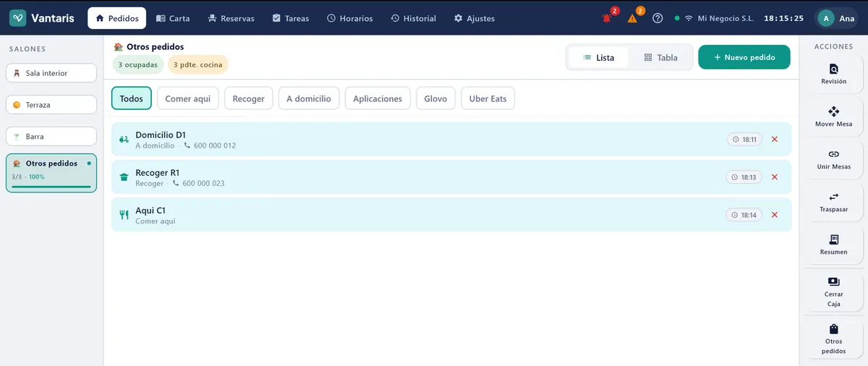Click the delivery scooter icon of Domicilio D1
This screenshot has height=366, width=868.
(124, 139)
